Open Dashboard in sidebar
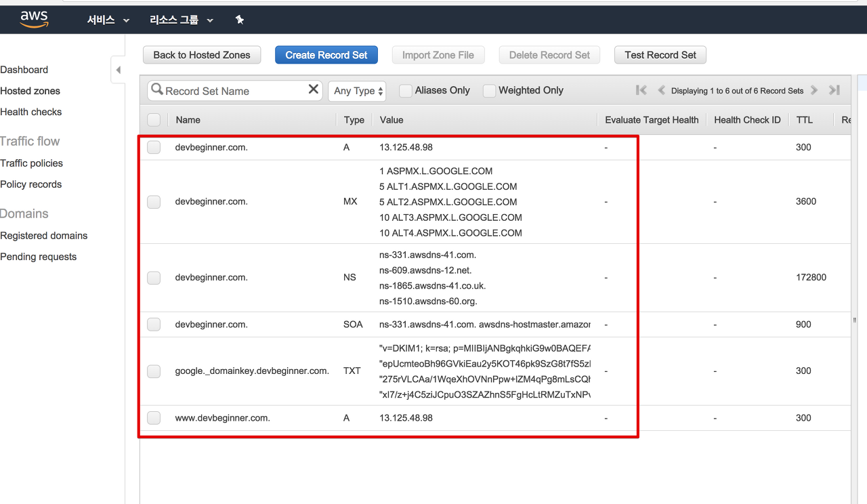This screenshot has width=867, height=504. coord(24,70)
